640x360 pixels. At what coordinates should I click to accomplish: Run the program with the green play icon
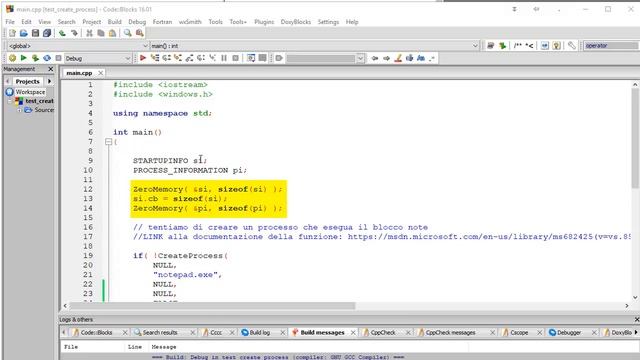click(x=24, y=58)
